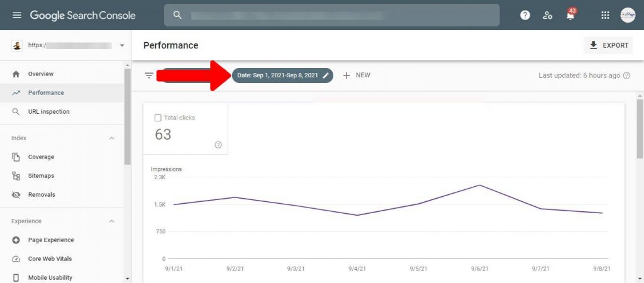Add a NEW filter
This screenshot has width=644, height=283.
point(357,75)
